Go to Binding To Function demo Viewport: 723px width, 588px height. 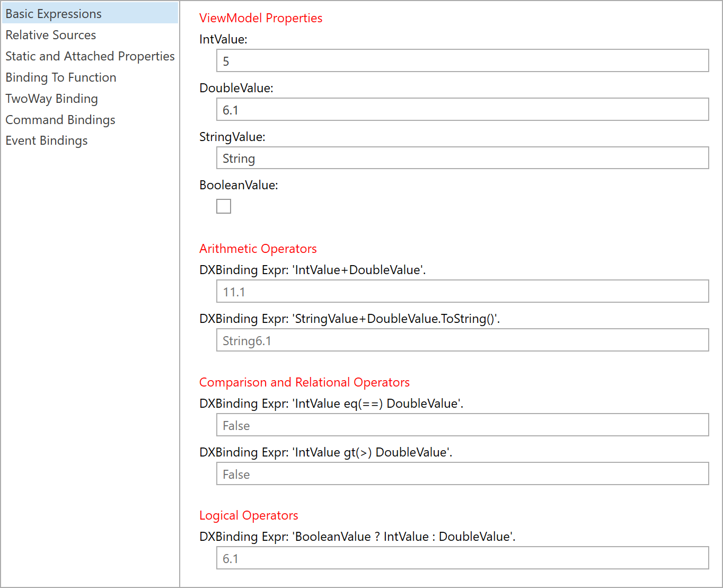pyautogui.click(x=61, y=77)
